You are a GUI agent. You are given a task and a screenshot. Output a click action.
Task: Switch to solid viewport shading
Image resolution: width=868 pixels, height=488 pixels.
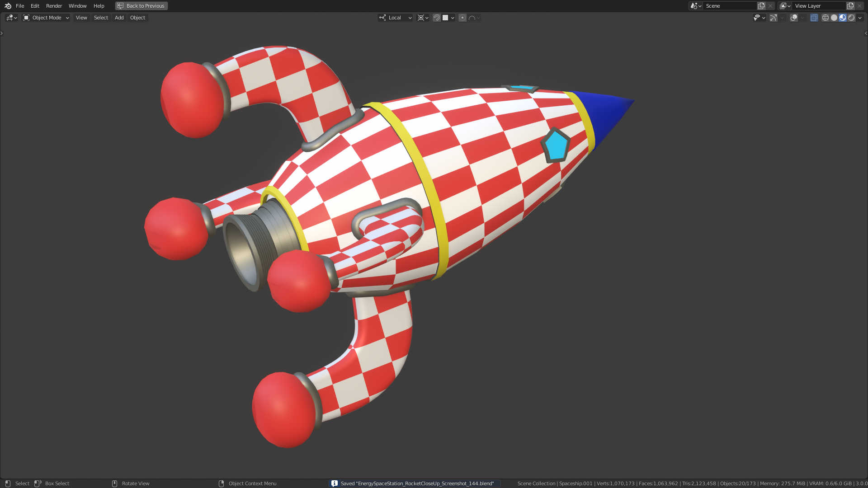[834, 18]
